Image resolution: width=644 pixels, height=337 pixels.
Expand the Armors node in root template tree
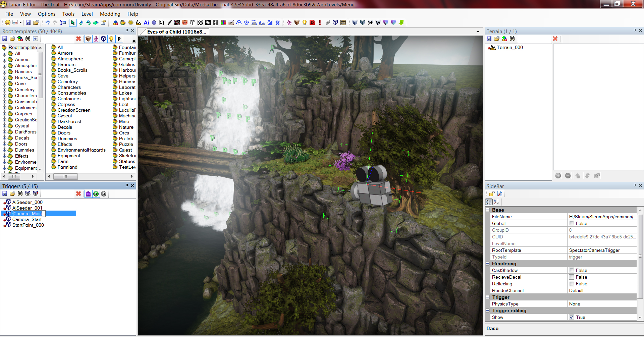(5, 60)
